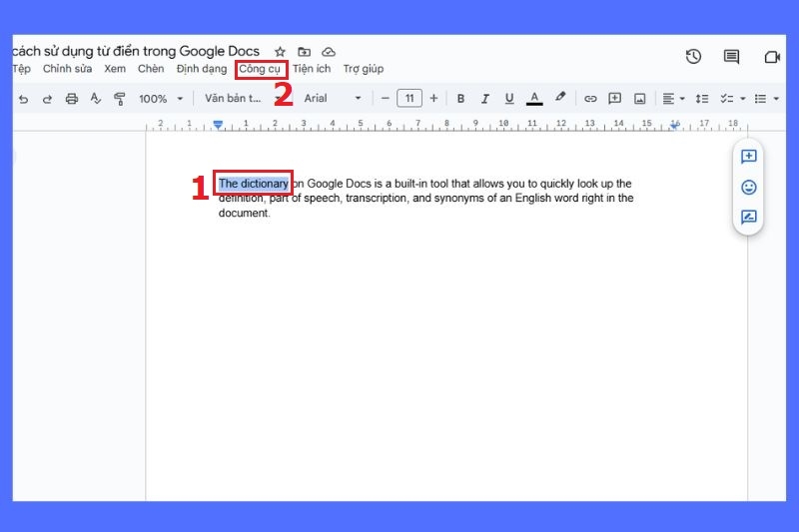The height and width of the screenshot is (532, 799).
Task: Open the Tệp menu
Action: (x=21, y=69)
